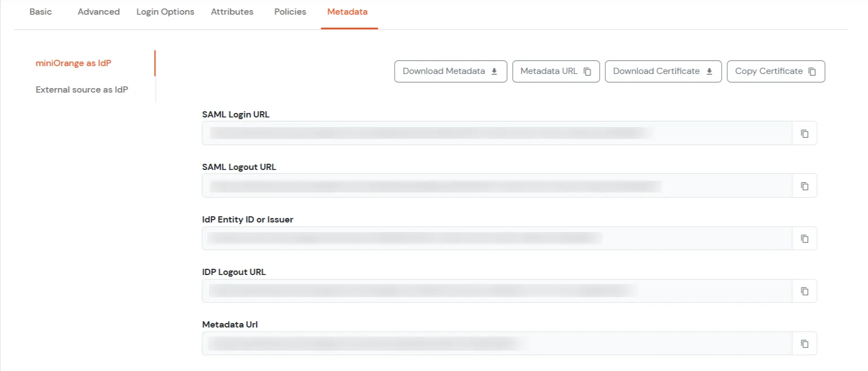The image size is (868, 371).
Task: Click the Download Metadata button
Action: (x=450, y=71)
